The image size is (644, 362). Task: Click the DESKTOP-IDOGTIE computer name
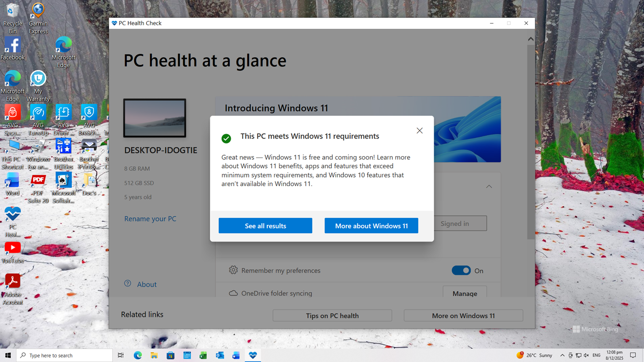click(161, 150)
